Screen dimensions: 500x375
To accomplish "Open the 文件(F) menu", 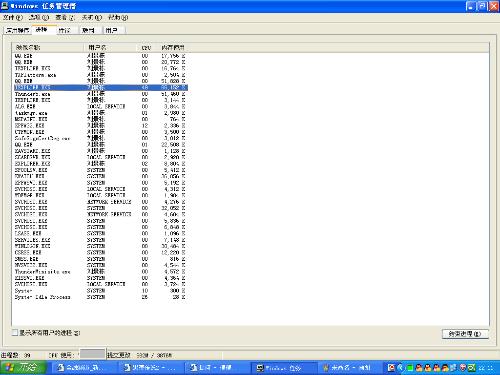I will click(x=13, y=17).
